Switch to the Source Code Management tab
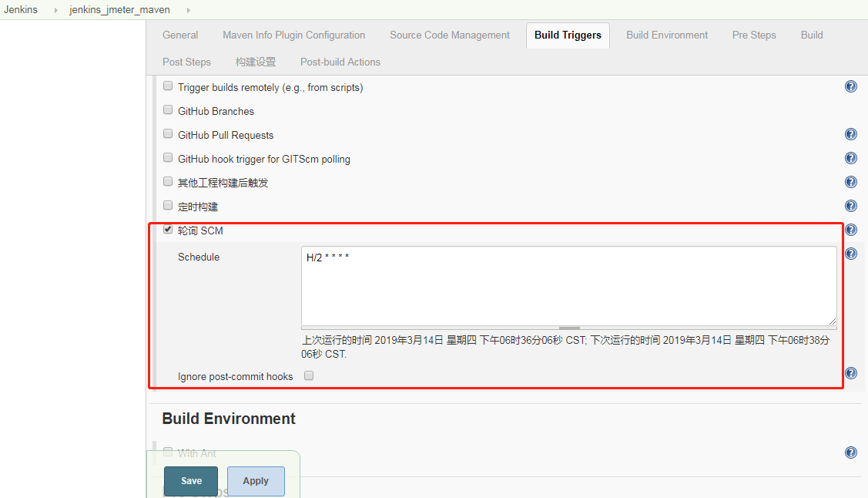This screenshot has width=868, height=498. coord(449,35)
